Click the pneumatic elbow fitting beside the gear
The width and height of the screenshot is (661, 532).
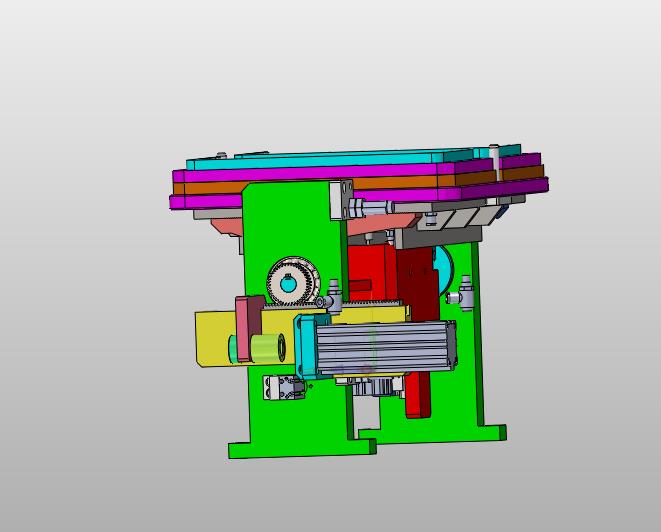[x=332, y=298]
